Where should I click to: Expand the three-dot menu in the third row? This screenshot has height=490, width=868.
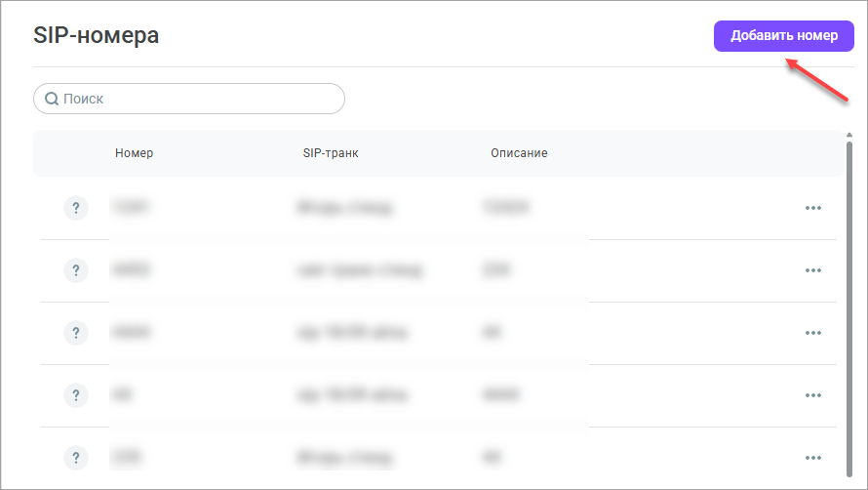[813, 333]
